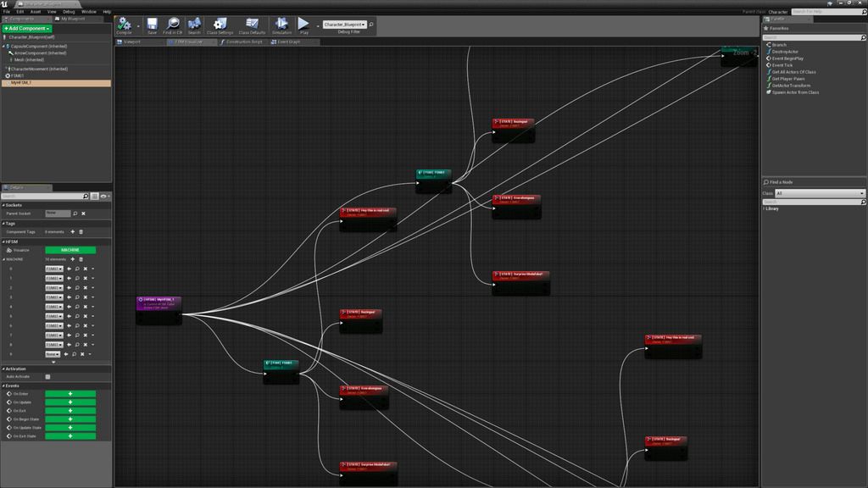Click the Compile toolbar icon

pos(125,25)
